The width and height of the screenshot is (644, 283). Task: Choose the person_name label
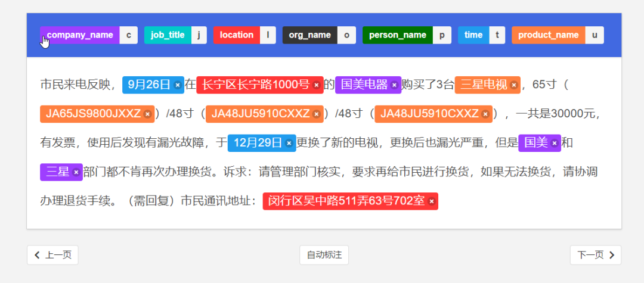coord(397,35)
